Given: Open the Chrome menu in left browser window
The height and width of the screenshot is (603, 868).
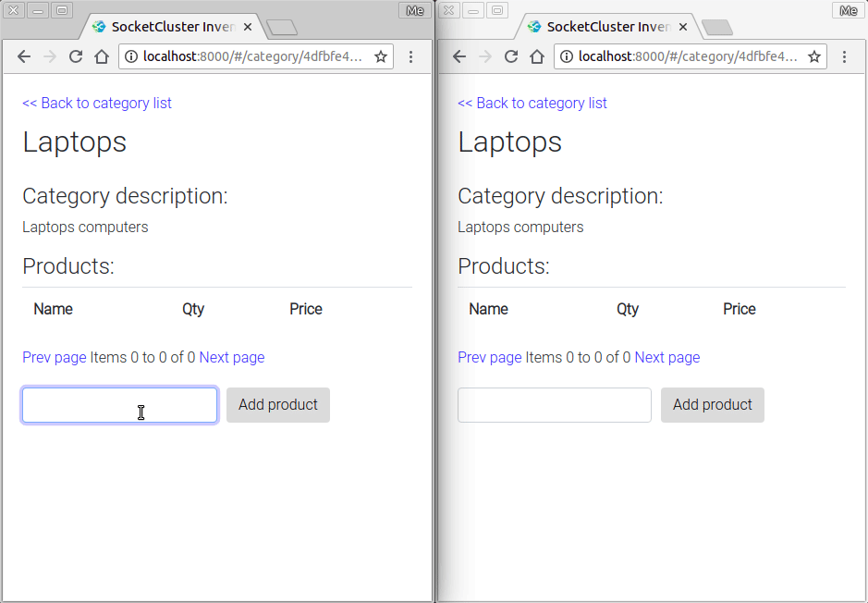Looking at the screenshot, I should (411, 56).
